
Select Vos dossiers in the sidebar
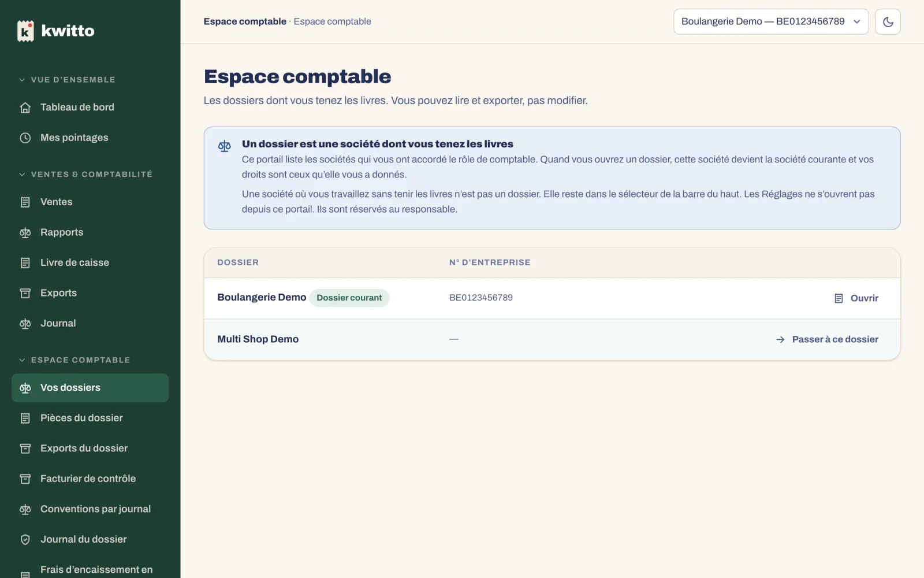tap(90, 388)
